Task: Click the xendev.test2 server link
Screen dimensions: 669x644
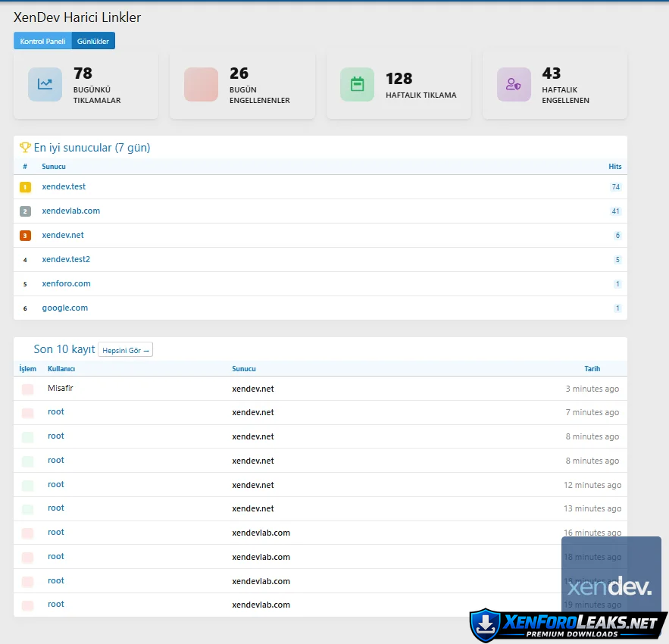Action: (66, 259)
